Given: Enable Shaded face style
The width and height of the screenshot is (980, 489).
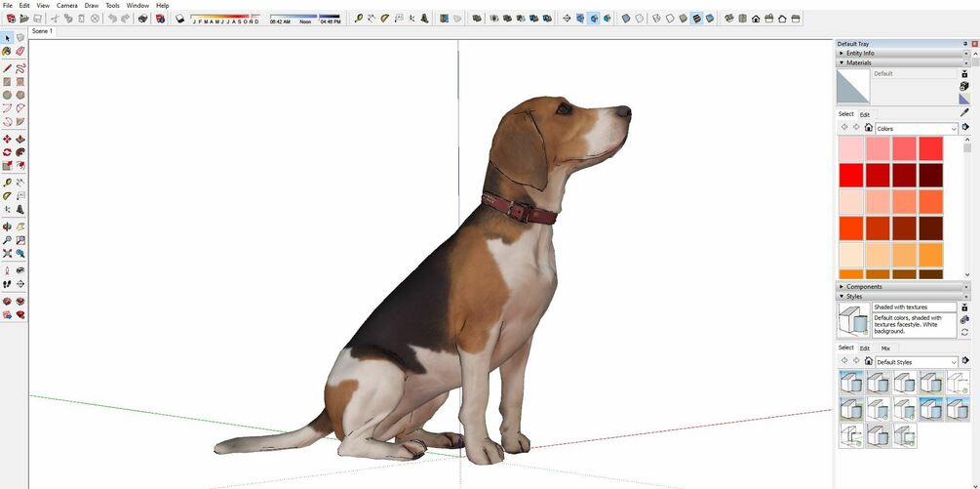Looking at the screenshot, I should [x=684, y=19].
